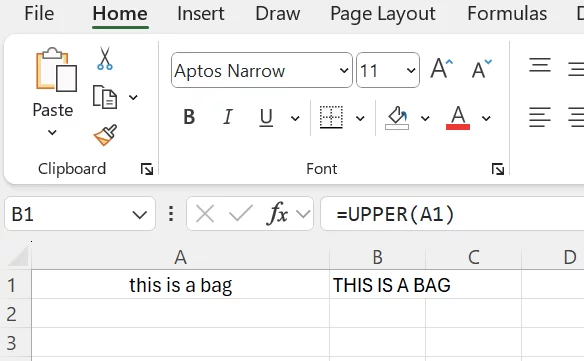The height and width of the screenshot is (361, 584).
Task: Switch to the Formulas tab
Action: coord(507,13)
